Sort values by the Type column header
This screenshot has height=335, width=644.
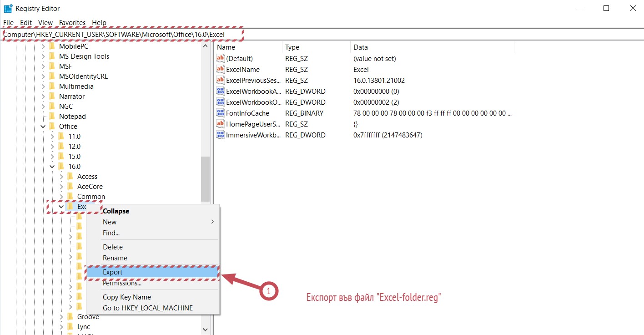click(316, 47)
